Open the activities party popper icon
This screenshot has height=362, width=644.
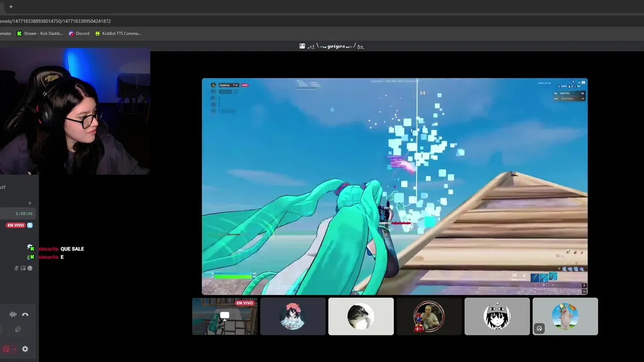pos(18,329)
